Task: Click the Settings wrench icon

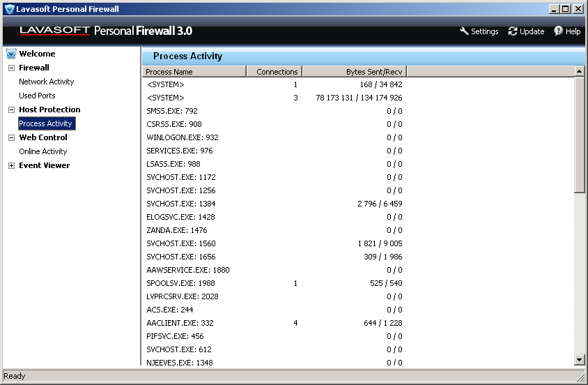Action: [x=465, y=31]
